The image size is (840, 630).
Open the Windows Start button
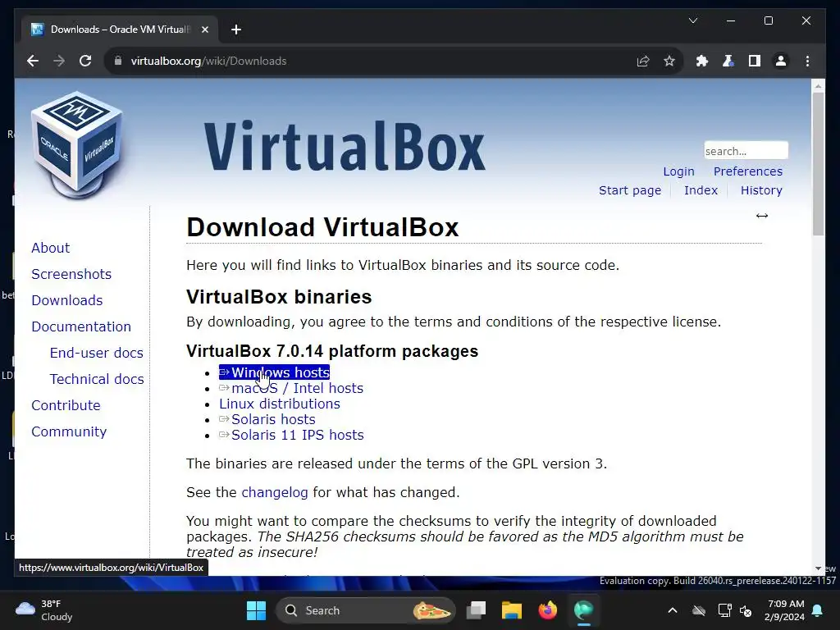(x=256, y=610)
